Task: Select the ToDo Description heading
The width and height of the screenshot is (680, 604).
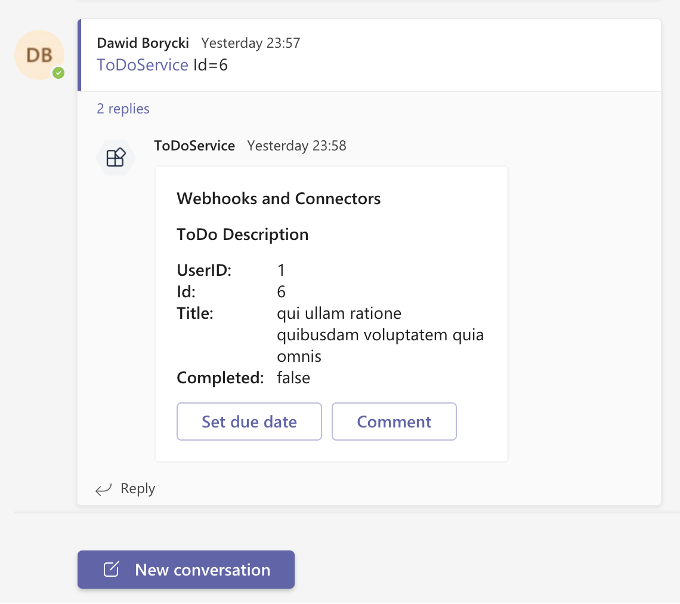Action: tap(243, 235)
